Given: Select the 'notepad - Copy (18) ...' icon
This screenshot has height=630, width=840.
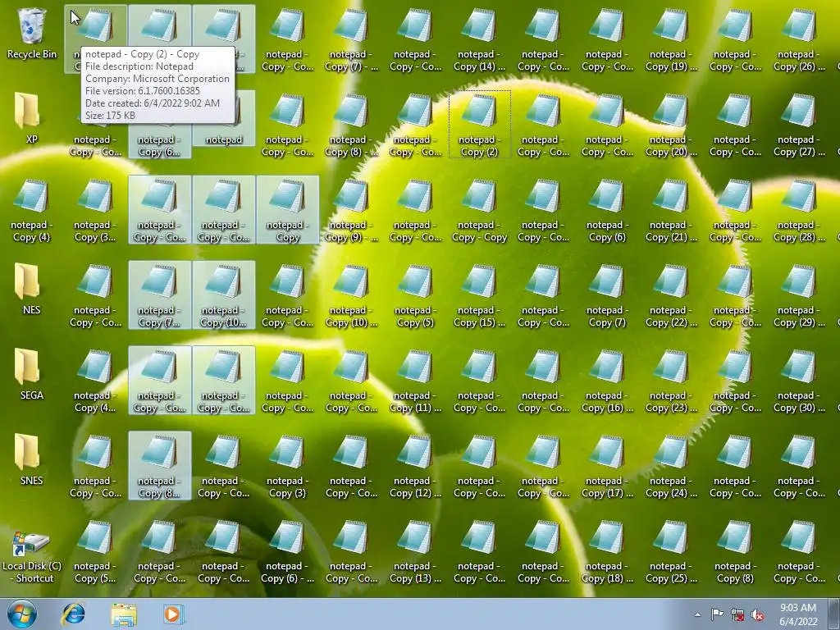Looking at the screenshot, I should pos(608,550).
